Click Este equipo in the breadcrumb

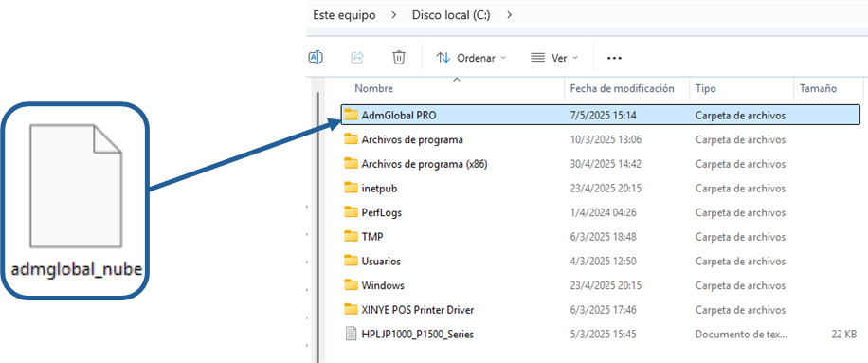pos(344,15)
